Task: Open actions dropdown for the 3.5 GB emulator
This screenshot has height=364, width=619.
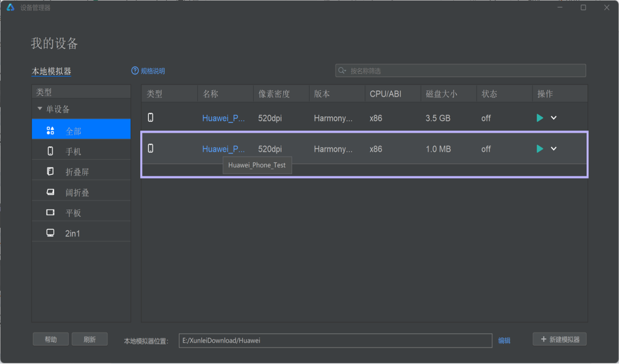Action: [554, 118]
